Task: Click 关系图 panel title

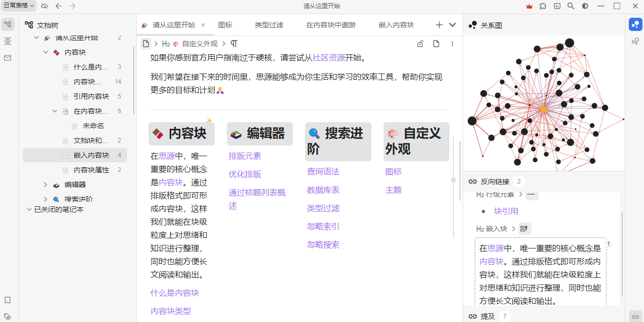Action: pos(491,25)
